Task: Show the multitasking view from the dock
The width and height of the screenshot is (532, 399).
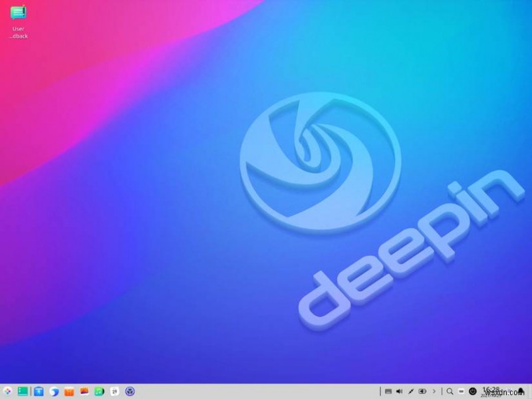Action: pyautogui.click(x=23, y=391)
